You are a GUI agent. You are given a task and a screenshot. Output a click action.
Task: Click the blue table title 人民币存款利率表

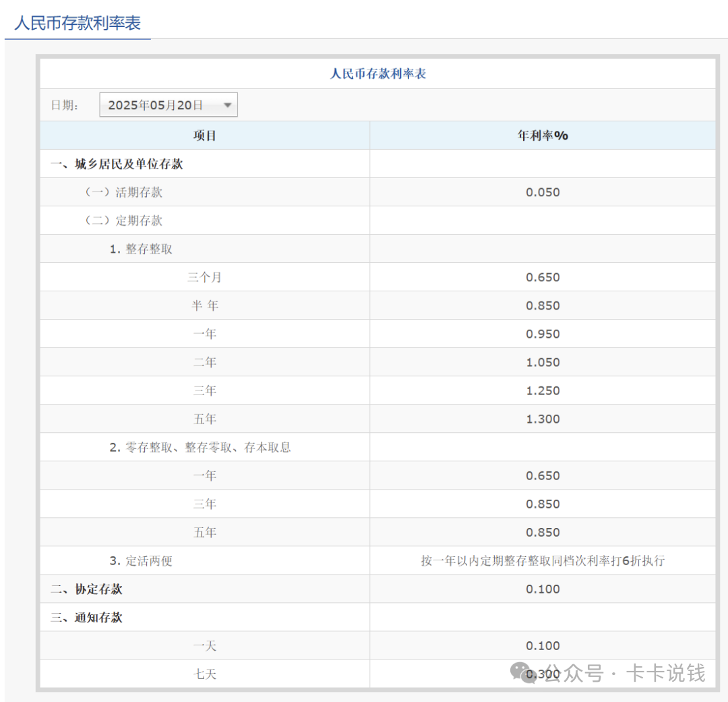(x=378, y=74)
